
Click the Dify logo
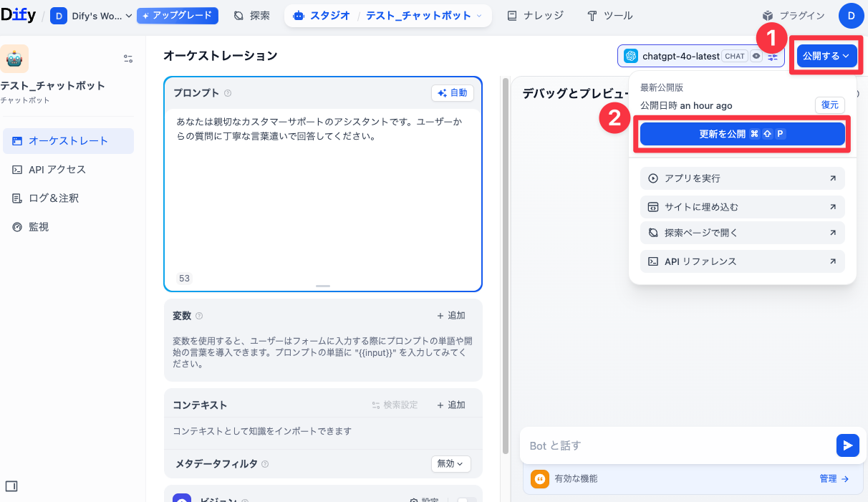(x=18, y=15)
